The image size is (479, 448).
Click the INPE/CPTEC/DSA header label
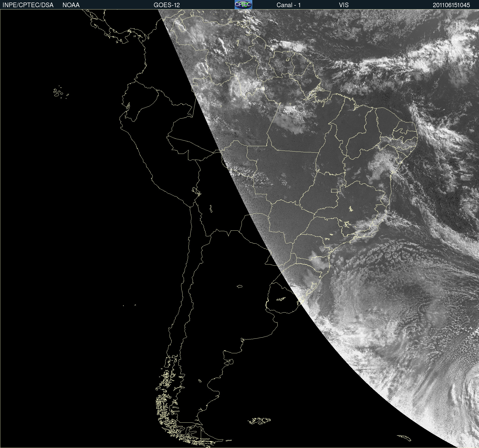28,5
